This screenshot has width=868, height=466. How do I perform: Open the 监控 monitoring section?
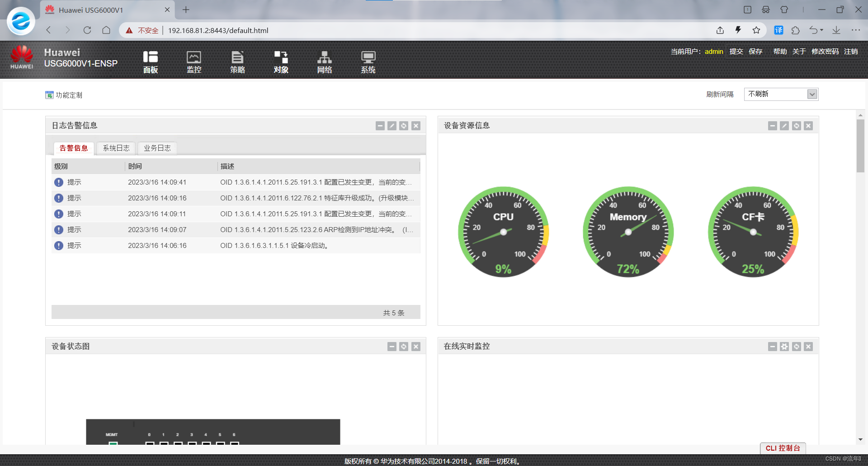[194, 62]
